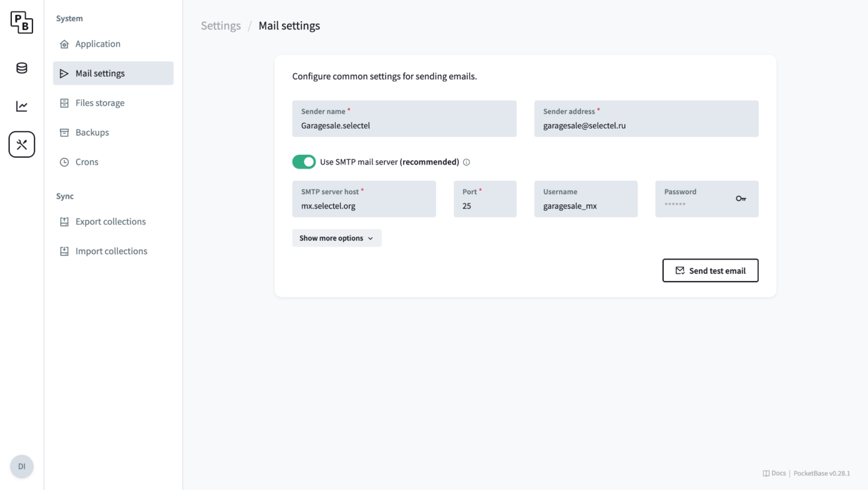Open the Docs link
This screenshot has width=868, height=490.
tap(774, 473)
